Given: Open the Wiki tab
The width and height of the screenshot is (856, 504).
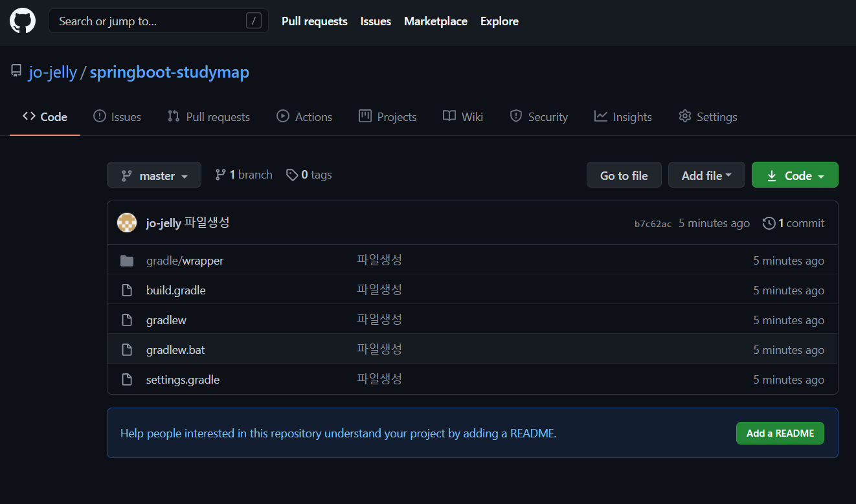Looking at the screenshot, I should [x=463, y=117].
